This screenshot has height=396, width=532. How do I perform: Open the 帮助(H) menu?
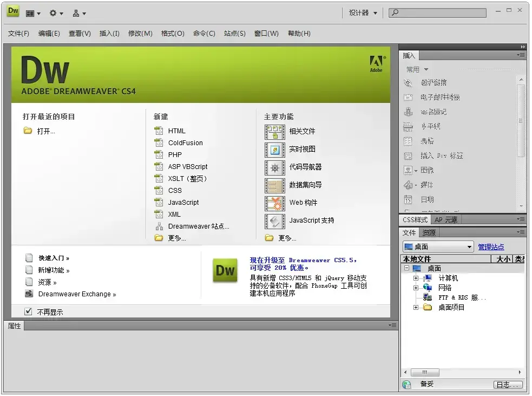[x=299, y=33]
